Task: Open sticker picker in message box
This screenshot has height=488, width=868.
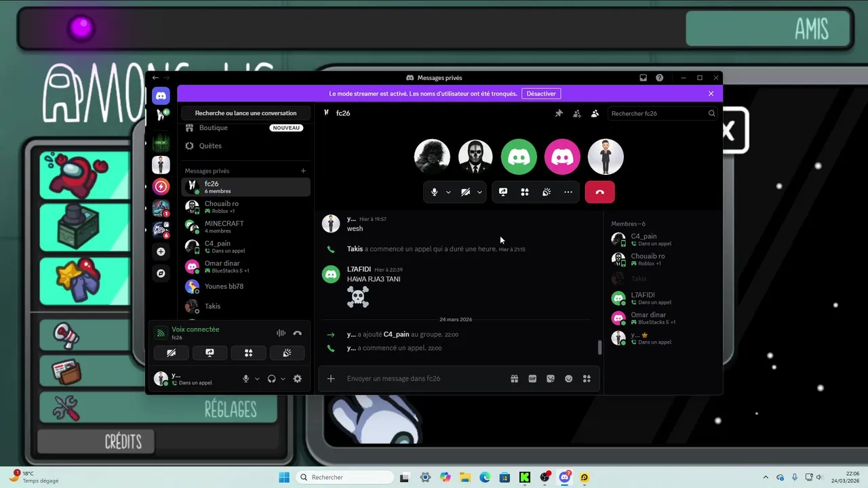Action: click(551, 378)
